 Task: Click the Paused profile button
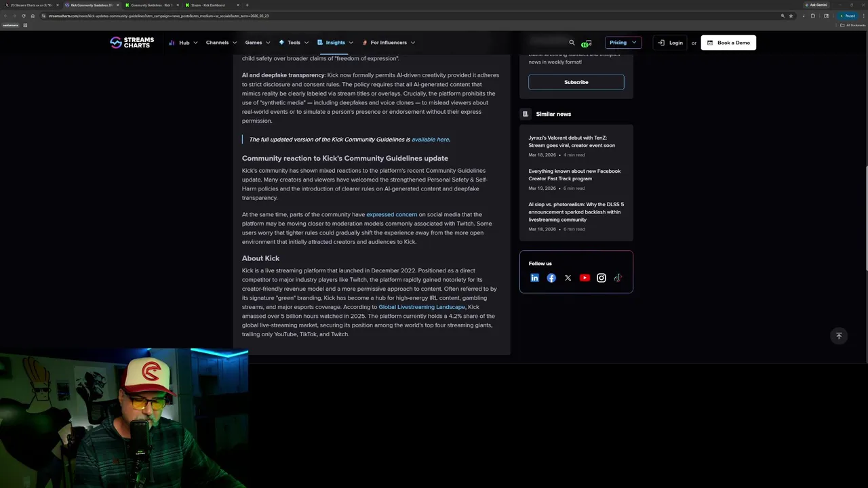tap(847, 16)
